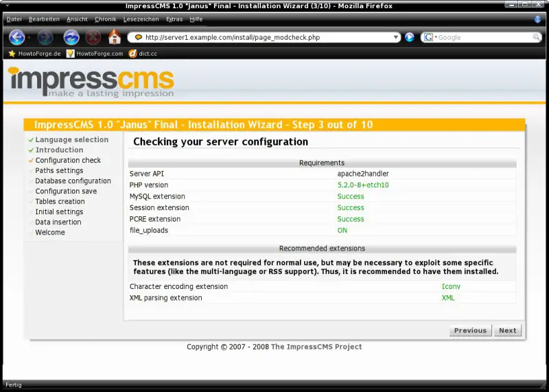Click the Fertig status bar text

[13, 384]
